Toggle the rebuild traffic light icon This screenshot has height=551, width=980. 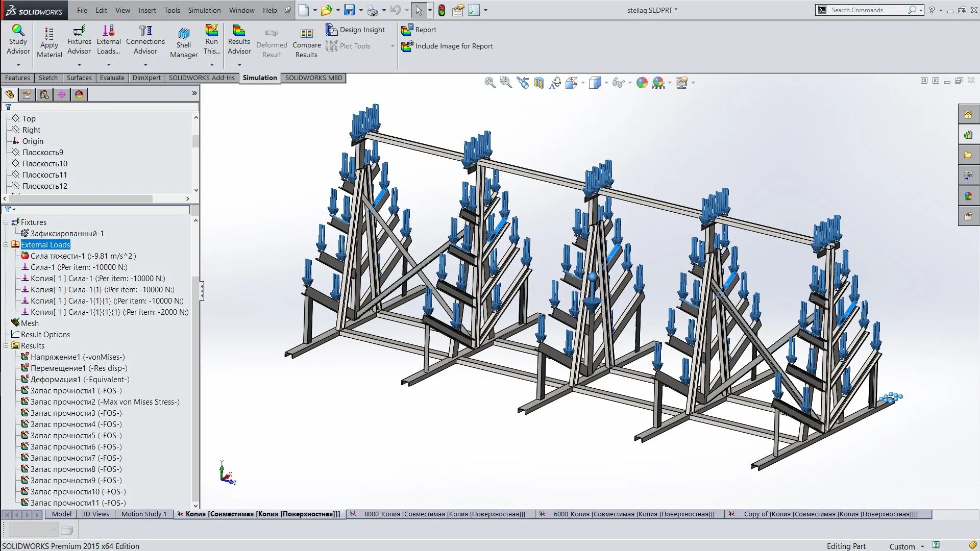(x=442, y=10)
